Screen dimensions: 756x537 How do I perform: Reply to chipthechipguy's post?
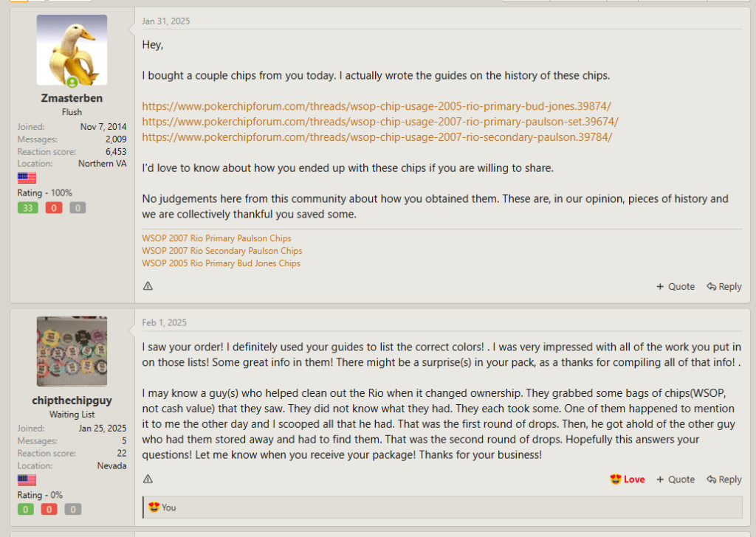[724, 479]
